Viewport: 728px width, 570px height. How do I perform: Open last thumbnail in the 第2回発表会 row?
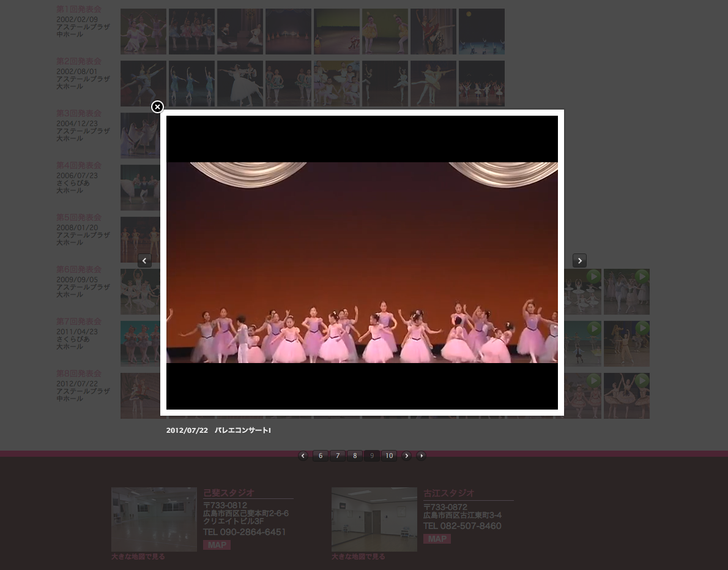(481, 83)
